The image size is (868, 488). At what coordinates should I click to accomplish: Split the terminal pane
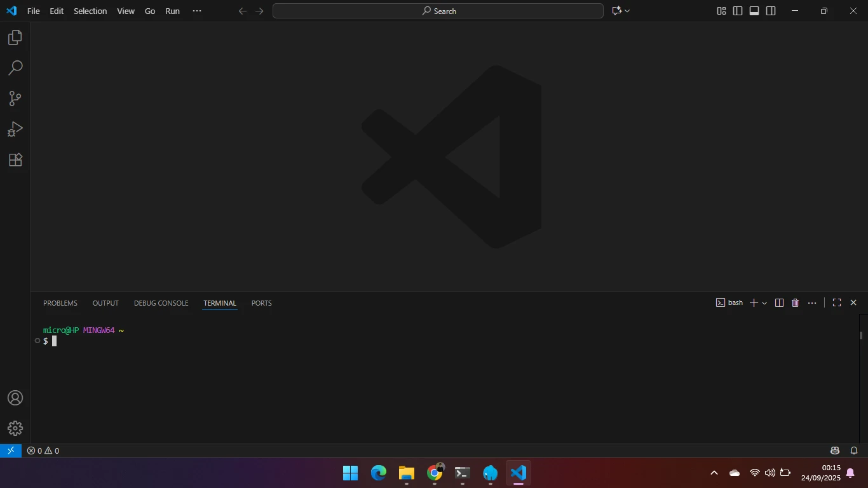pyautogui.click(x=779, y=303)
